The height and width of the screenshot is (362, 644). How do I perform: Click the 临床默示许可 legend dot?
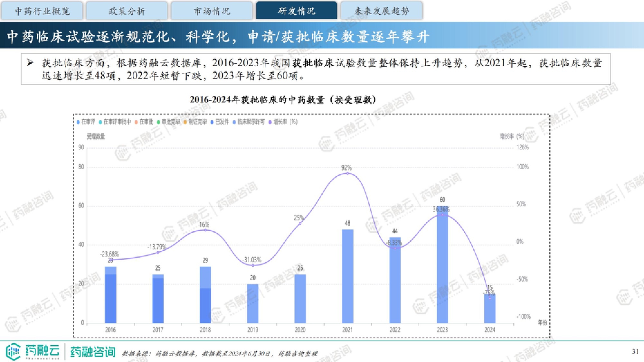(x=234, y=122)
